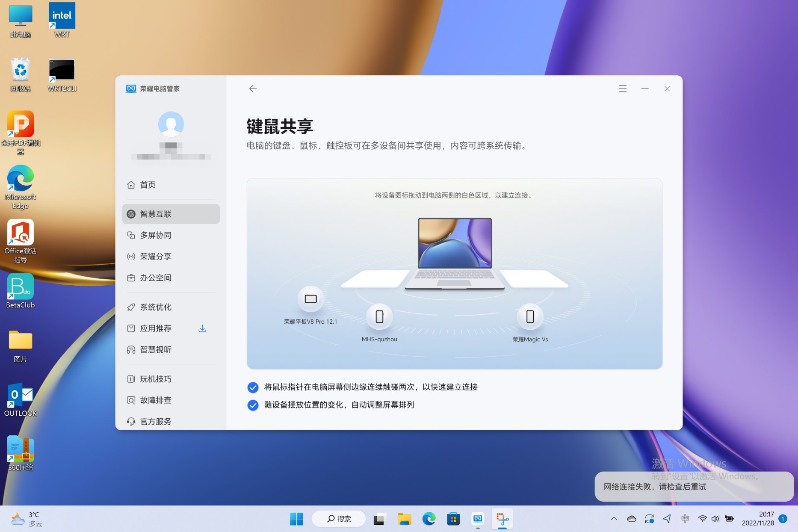Click the user profile avatar
The image size is (798, 532).
pyautogui.click(x=171, y=124)
